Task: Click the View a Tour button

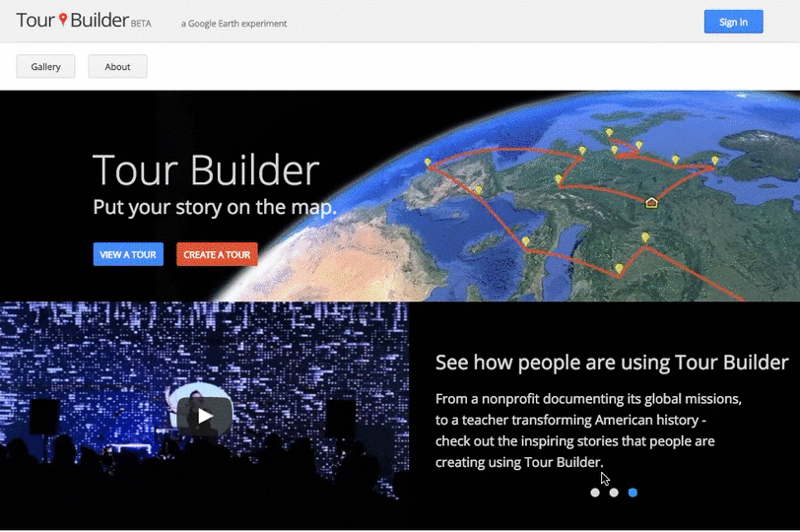Action: coord(128,254)
